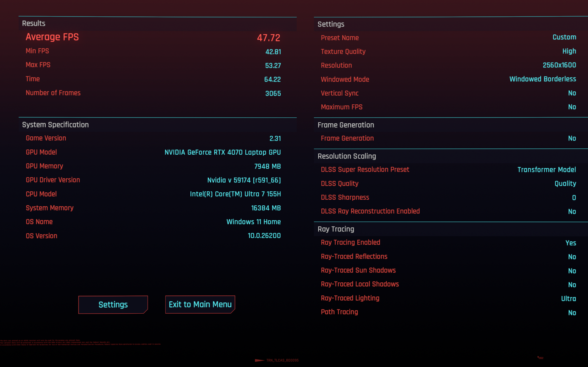588x367 pixels.
Task: Click the Vertical Sync No value
Action: point(572,93)
